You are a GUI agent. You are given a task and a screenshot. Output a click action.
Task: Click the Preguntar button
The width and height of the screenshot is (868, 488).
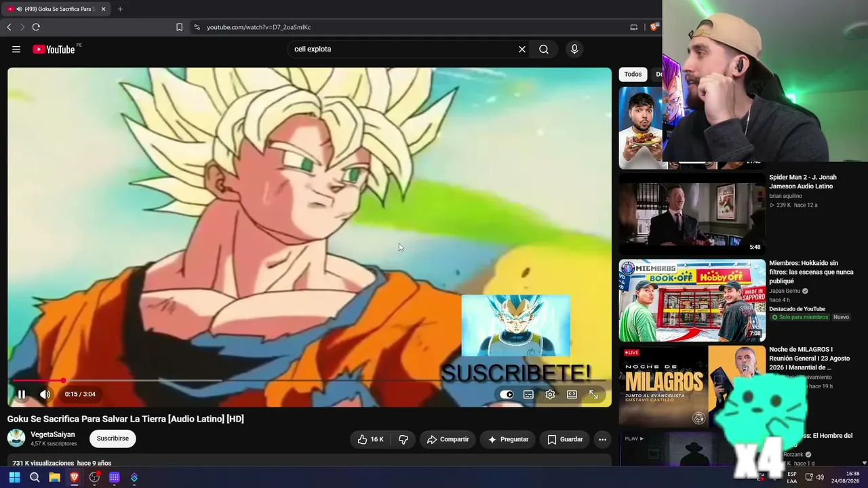click(508, 439)
